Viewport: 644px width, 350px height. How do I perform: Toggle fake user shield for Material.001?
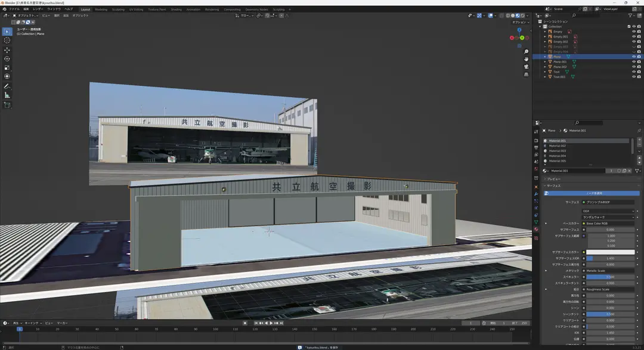coord(620,171)
